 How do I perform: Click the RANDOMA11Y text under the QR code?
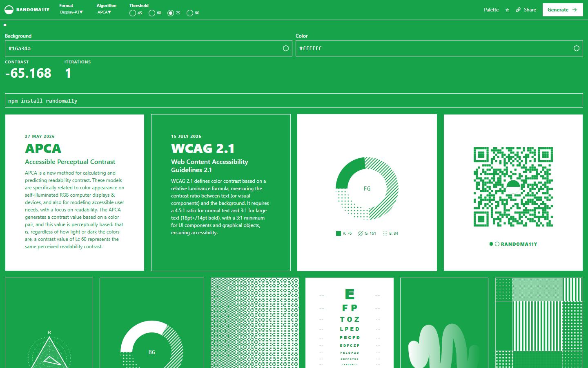pos(519,244)
